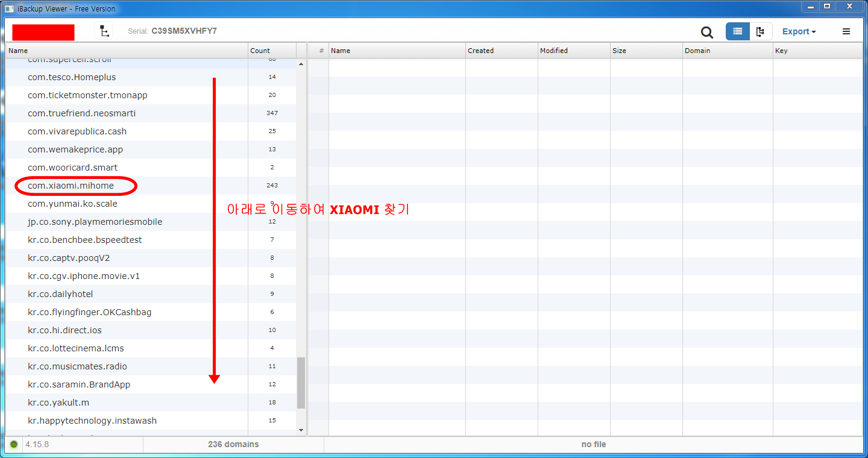Click the tree hierarchy toolbar icon
The image size is (868, 458).
104,31
